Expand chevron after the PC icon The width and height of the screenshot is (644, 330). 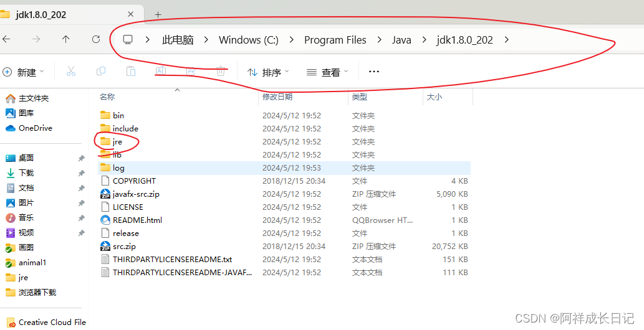tap(148, 40)
